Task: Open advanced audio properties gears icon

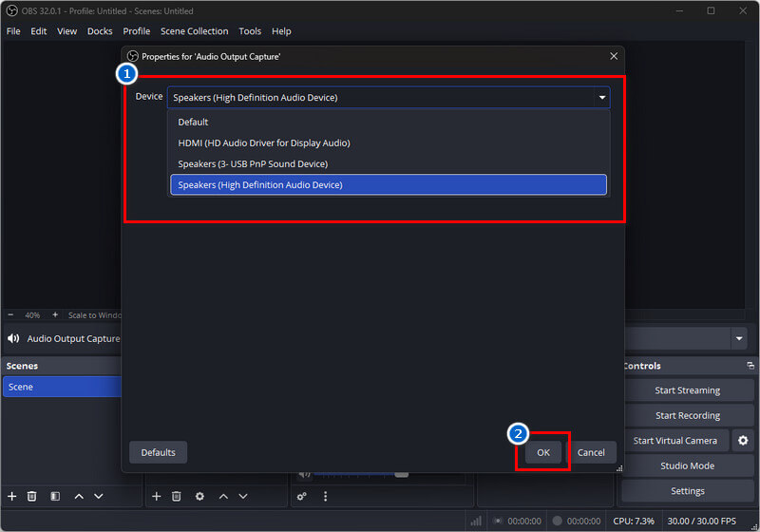Action: pos(302,496)
